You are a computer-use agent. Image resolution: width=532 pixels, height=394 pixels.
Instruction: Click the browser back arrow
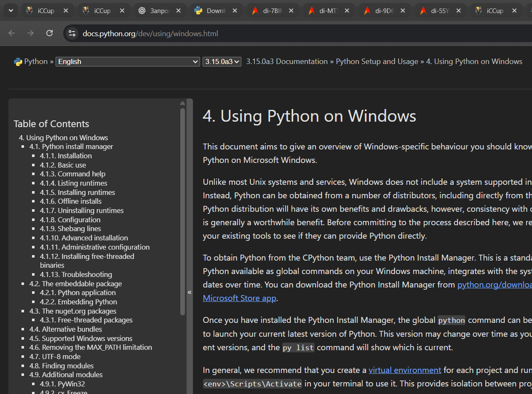[12, 33]
